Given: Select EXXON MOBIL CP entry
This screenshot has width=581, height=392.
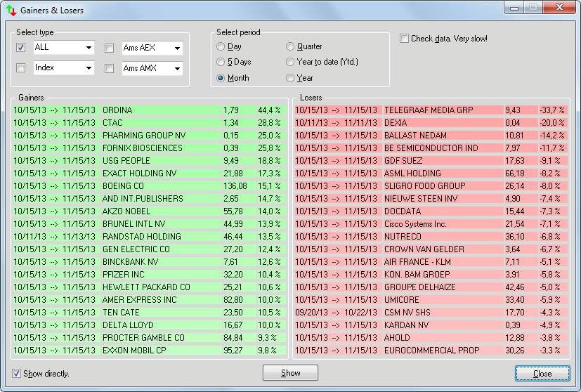Looking at the screenshot, I should (x=150, y=350).
